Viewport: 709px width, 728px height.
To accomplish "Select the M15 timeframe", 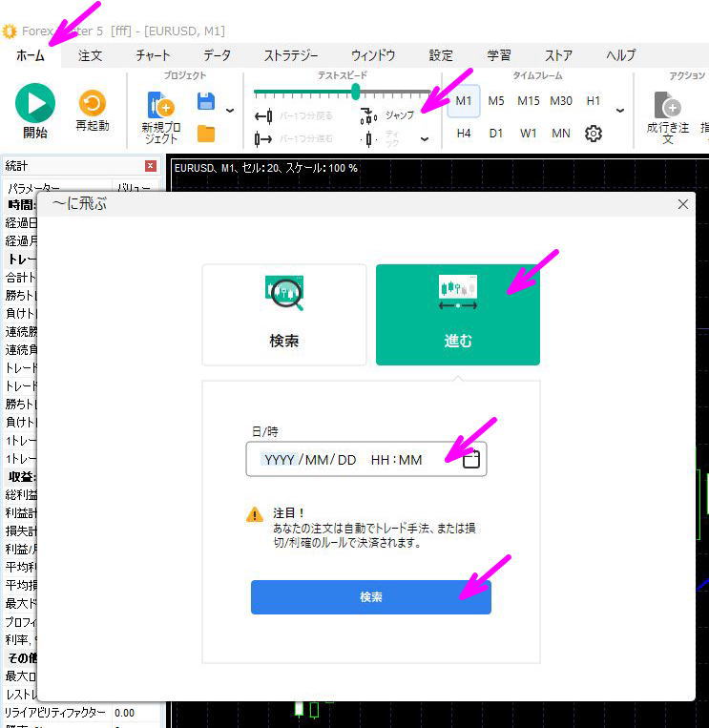I will pos(529,101).
